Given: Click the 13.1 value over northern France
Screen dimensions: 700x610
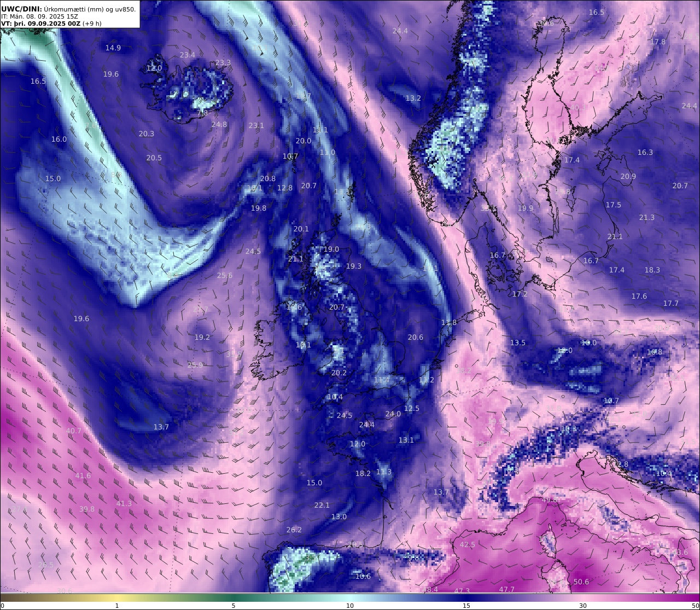Looking at the screenshot, I should coord(406,440).
